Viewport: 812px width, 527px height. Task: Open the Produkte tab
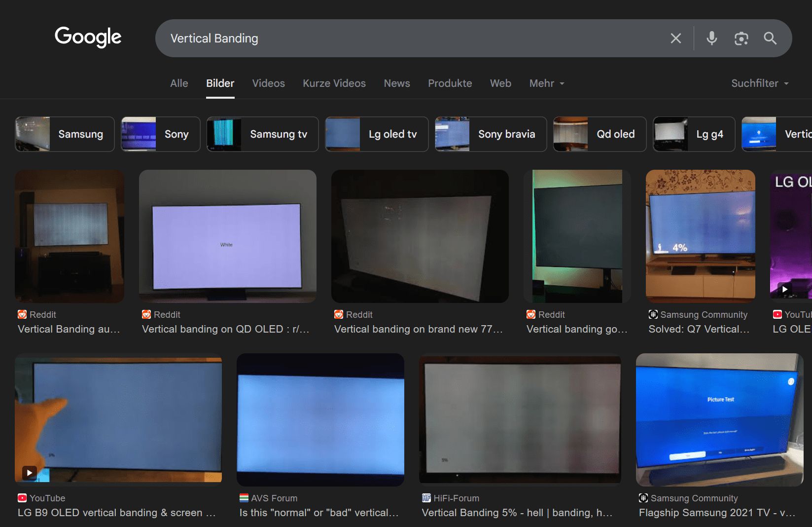(450, 83)
